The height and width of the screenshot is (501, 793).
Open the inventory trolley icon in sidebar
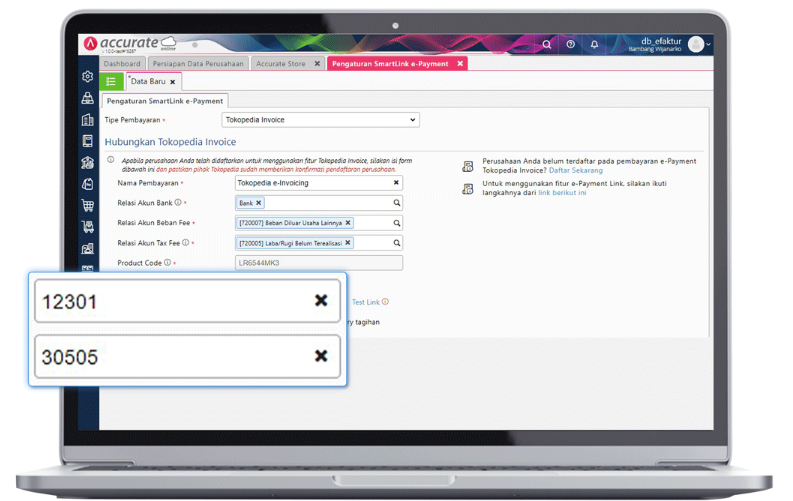point(87,227)
